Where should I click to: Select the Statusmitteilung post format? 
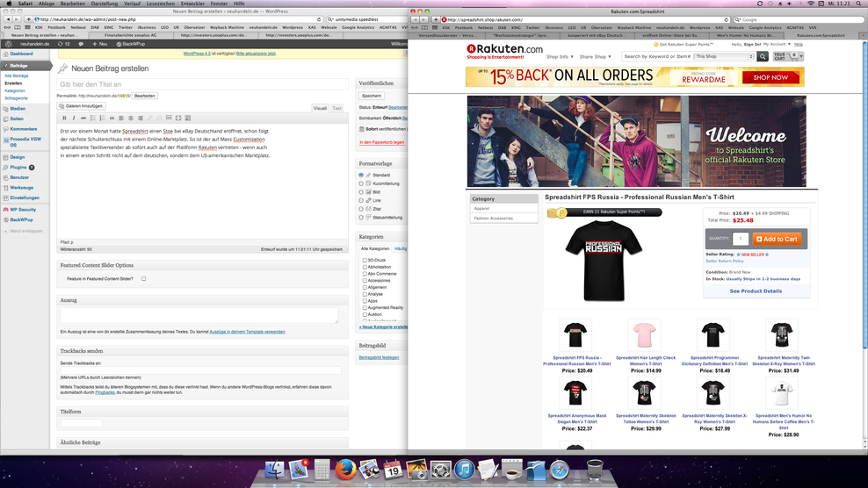tap(361, 218)
